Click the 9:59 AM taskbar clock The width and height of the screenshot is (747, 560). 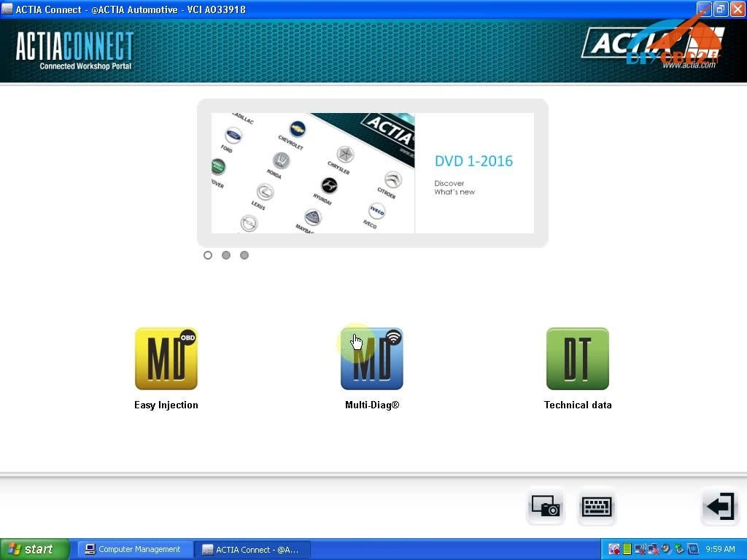coord(720,549)
